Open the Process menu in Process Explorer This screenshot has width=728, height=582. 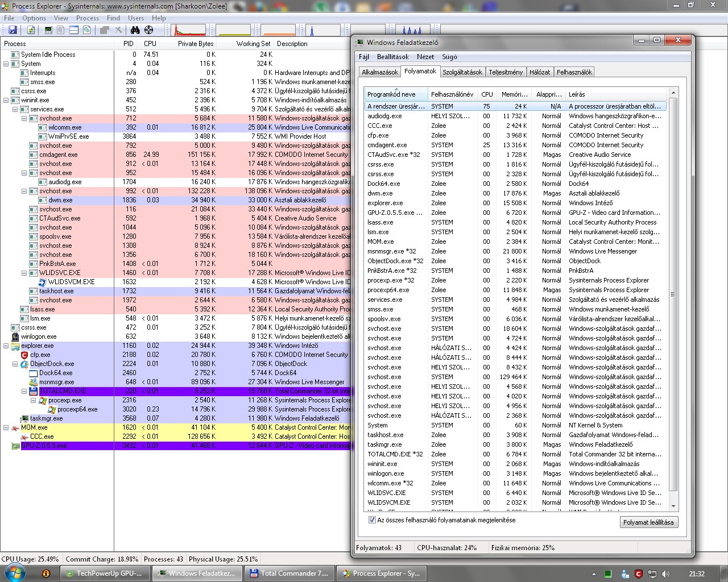point(88,18)
